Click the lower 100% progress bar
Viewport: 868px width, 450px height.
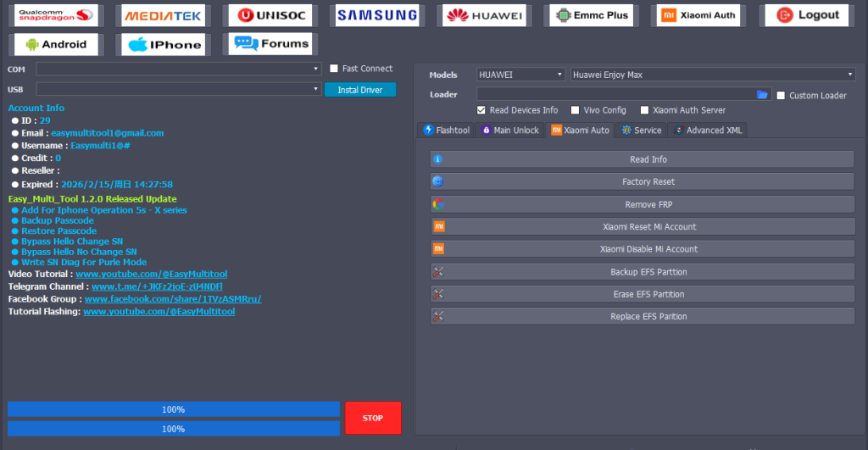click(x=173, y=429)
